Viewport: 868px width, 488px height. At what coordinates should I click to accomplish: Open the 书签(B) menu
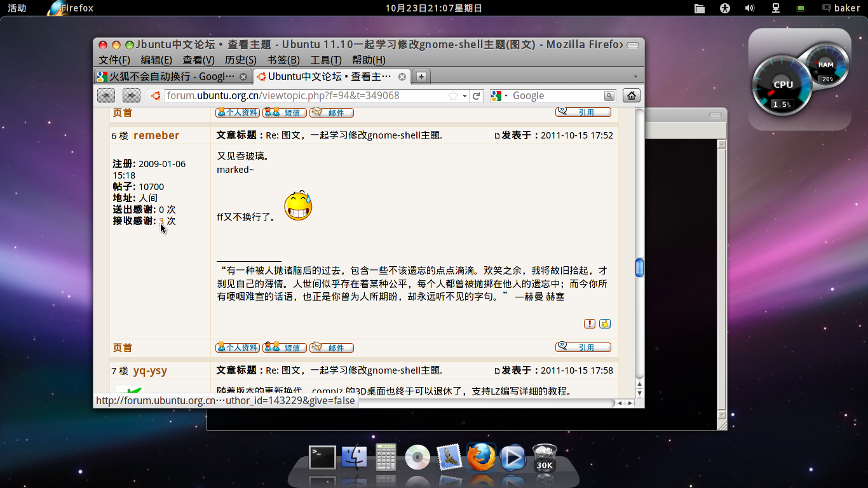[x=283, y=60]
